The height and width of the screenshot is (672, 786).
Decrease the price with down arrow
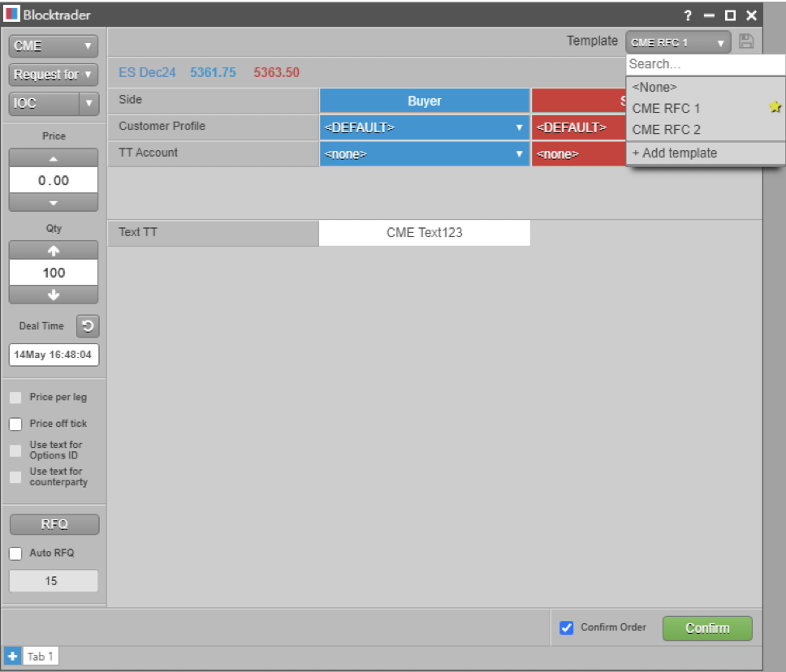point(54,202)
